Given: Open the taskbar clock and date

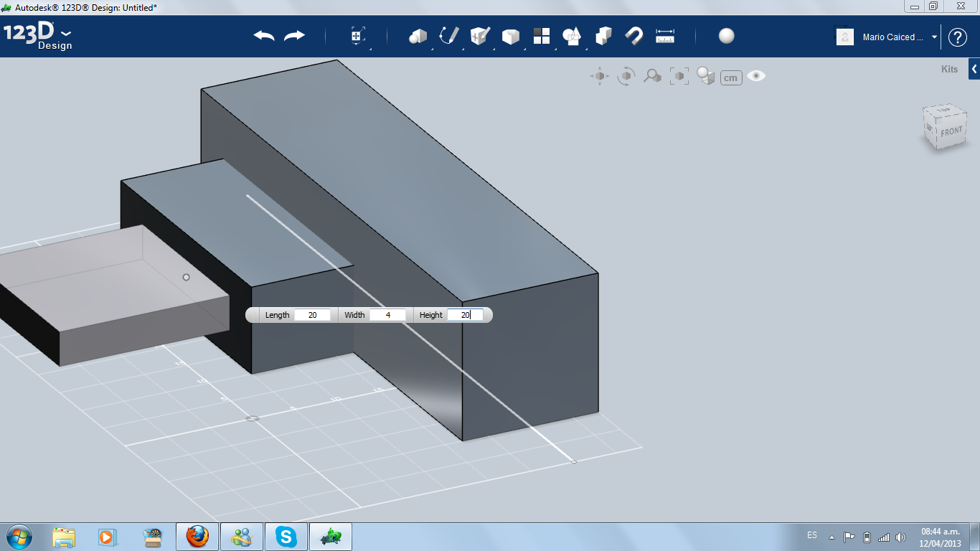Looking at the screenshot, I should 941,537.
